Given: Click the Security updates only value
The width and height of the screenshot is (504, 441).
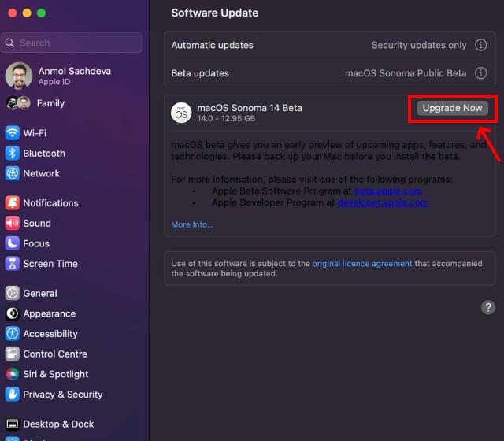Looking at the screenshot, I should pos(419,45).
